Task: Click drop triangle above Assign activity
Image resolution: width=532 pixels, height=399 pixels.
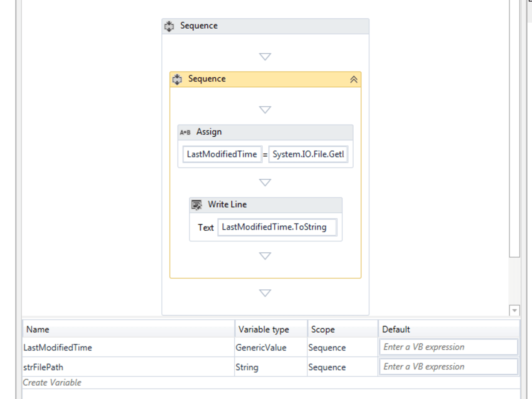Action: [265, 110]
